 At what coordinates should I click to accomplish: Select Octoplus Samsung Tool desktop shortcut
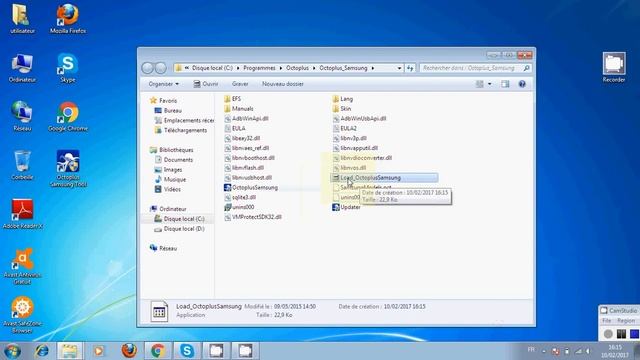[68, 168]
